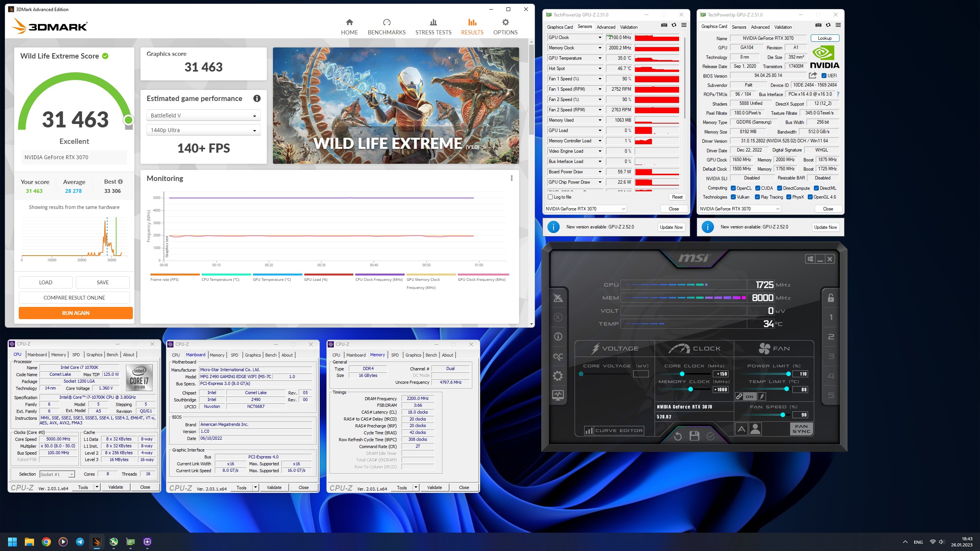Share BIOS version export icon in GPU-Z
This screenshot has width=980, height=551.
coord(813,75)
